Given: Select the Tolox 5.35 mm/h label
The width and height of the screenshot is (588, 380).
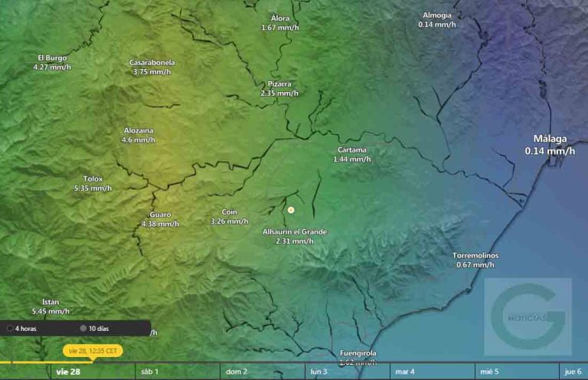Looking at the screenshot, I should click(93, 183).
